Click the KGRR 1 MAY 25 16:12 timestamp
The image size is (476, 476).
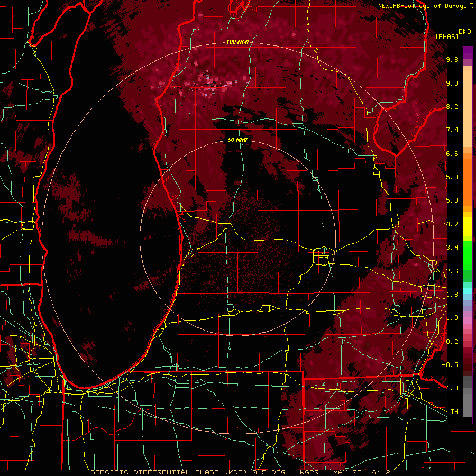pyautogui.click(x=344, y=472)
